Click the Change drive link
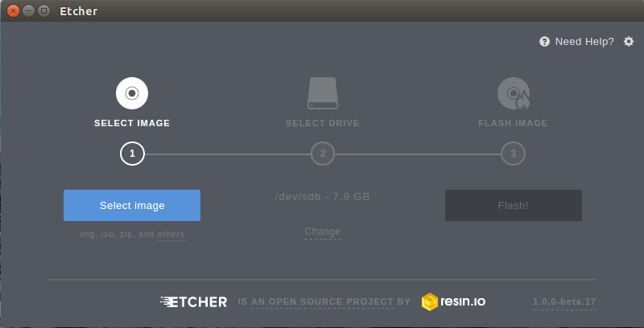The height and width of the screenshot is (328, 644). 323,232
